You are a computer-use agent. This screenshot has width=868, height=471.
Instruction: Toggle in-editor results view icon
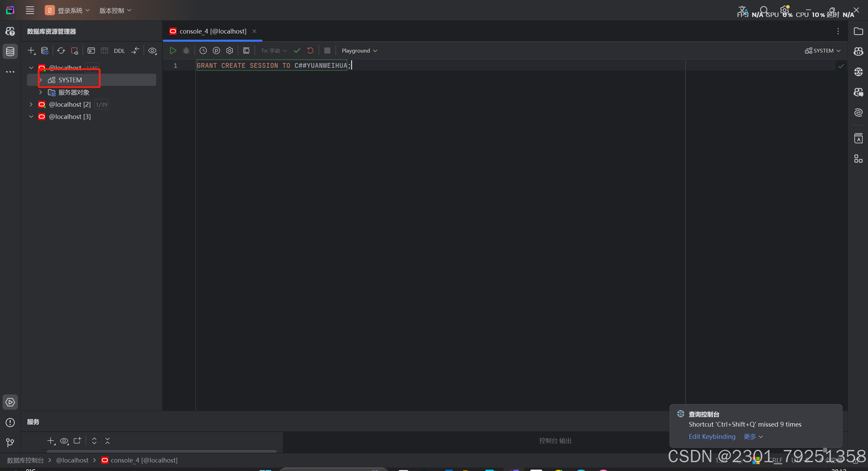point(246,50)
